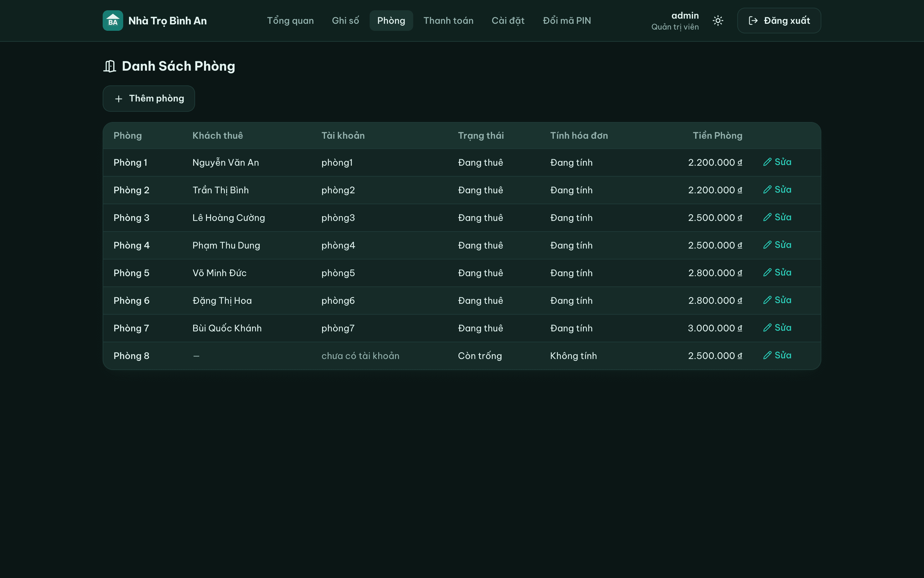Click account cell phòng6
The width and height of the screenshot is (924, 578).
coord(338,301)
